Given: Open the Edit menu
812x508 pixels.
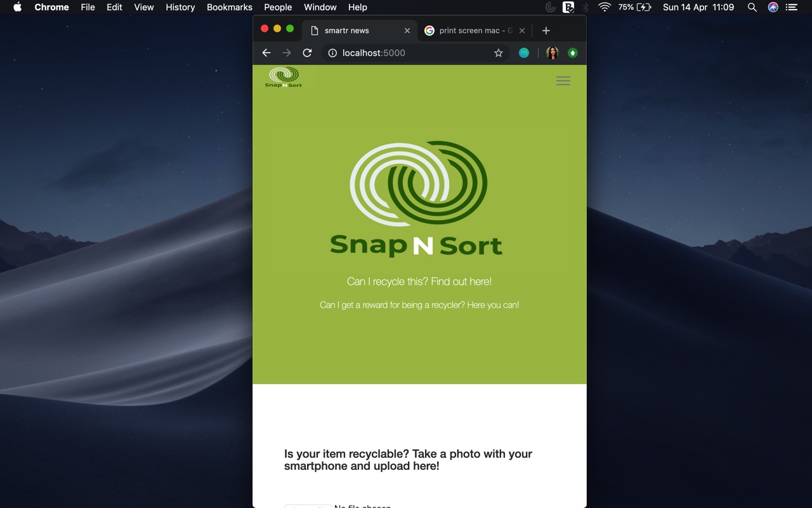Looking at the screenshot, I should click(x=114, y=7).
